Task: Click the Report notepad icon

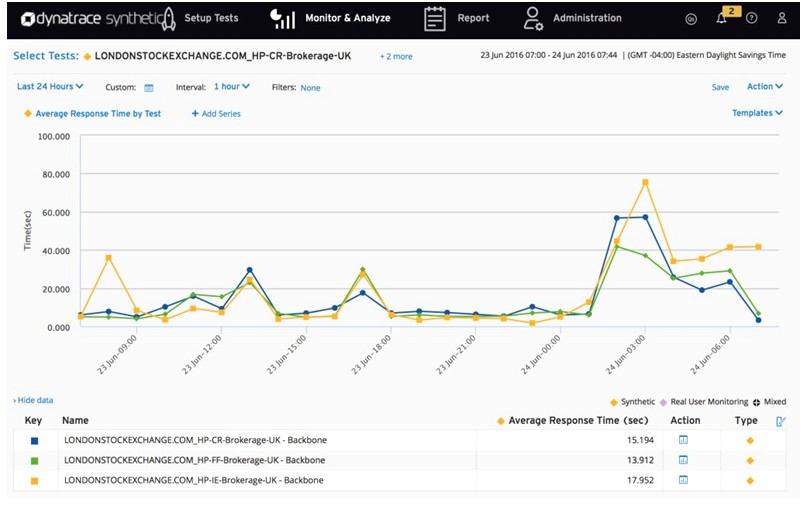Action: tap(434, 19)
